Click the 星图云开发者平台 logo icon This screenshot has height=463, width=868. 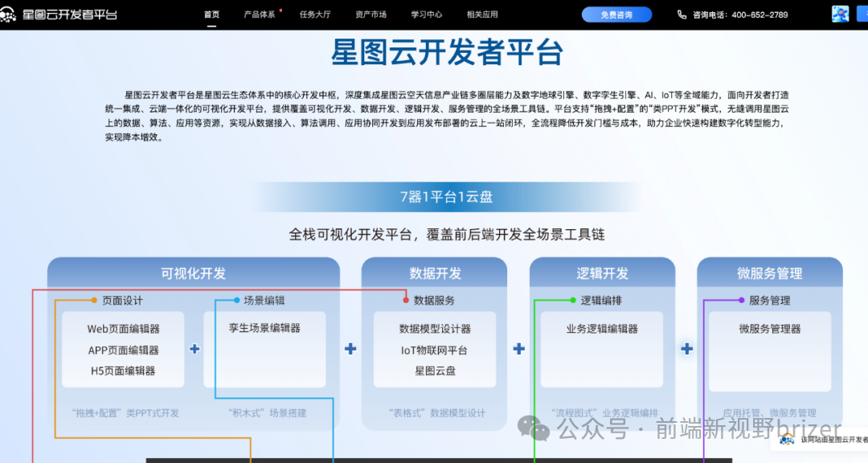pyautogui.click(x=8, y=14)
